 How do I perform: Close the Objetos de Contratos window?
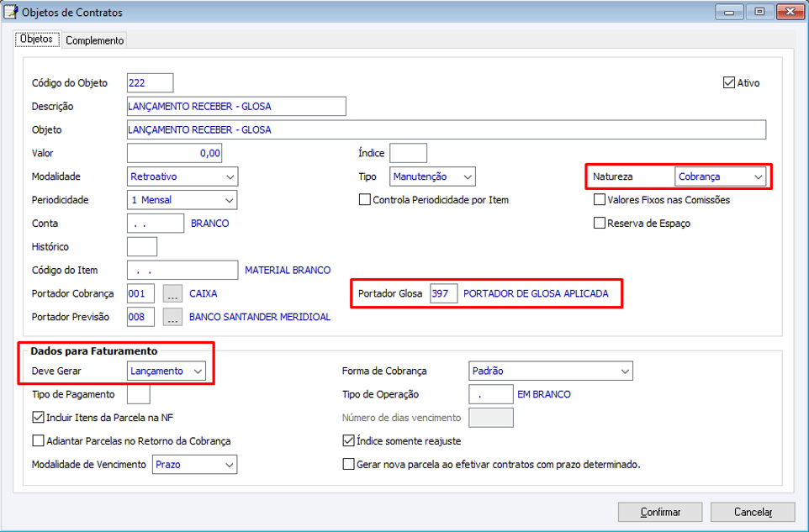pyautogui.click(x=790, y=12)
